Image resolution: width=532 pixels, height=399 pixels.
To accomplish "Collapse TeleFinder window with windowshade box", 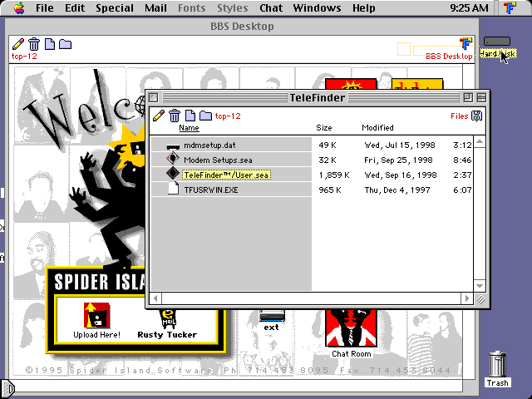I will [481, 98].
